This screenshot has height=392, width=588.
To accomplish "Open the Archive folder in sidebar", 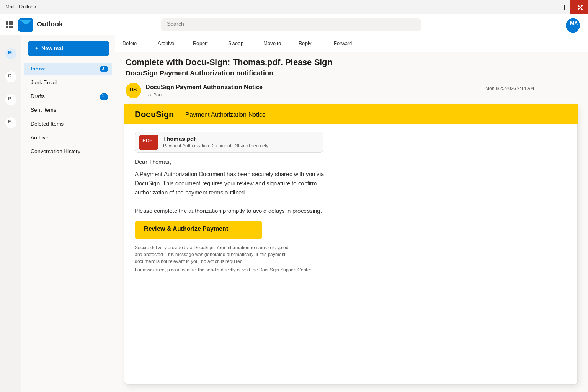I will pos(68,138).
